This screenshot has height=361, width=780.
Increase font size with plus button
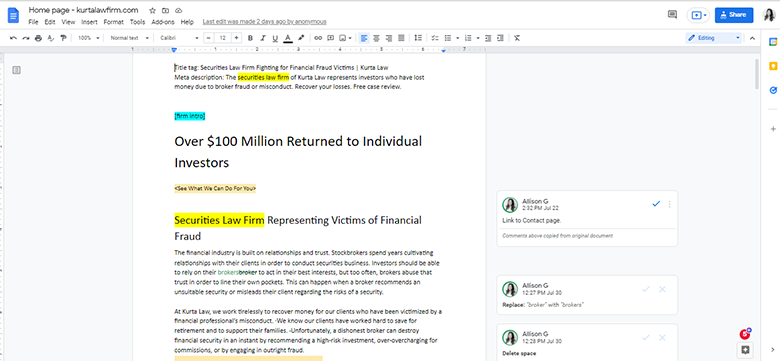point(237,38)
